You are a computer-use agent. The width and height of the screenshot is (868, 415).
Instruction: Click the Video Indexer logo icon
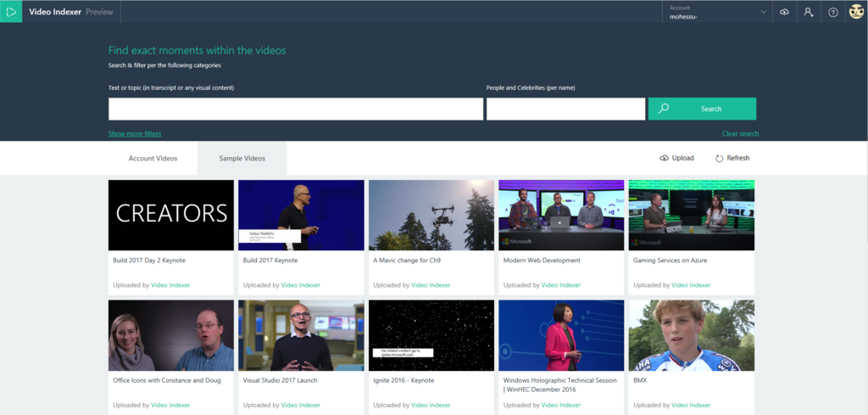click(11, 12)
